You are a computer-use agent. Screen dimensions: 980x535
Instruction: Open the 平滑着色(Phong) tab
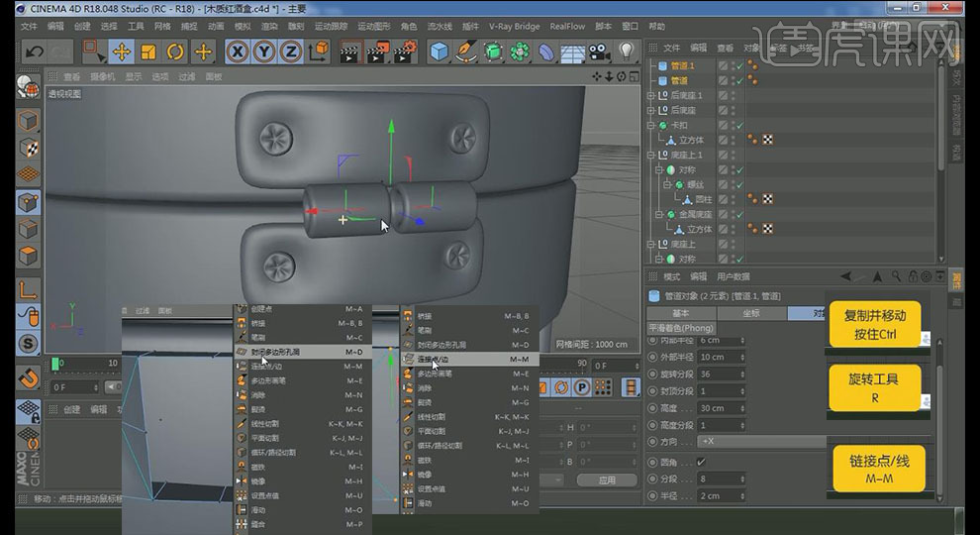(681, 328)
